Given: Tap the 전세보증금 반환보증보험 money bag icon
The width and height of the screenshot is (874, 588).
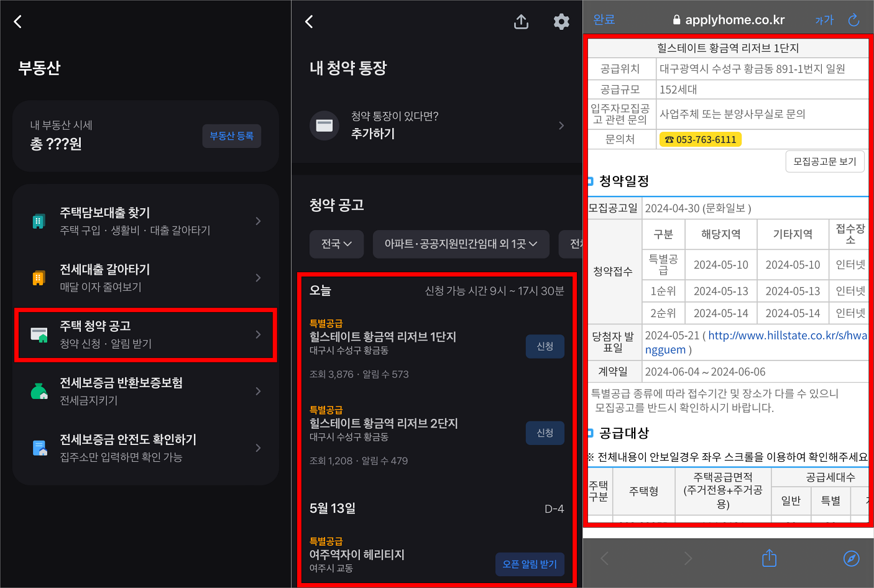Looking at the screenshot, I should (x=39, y=391).
